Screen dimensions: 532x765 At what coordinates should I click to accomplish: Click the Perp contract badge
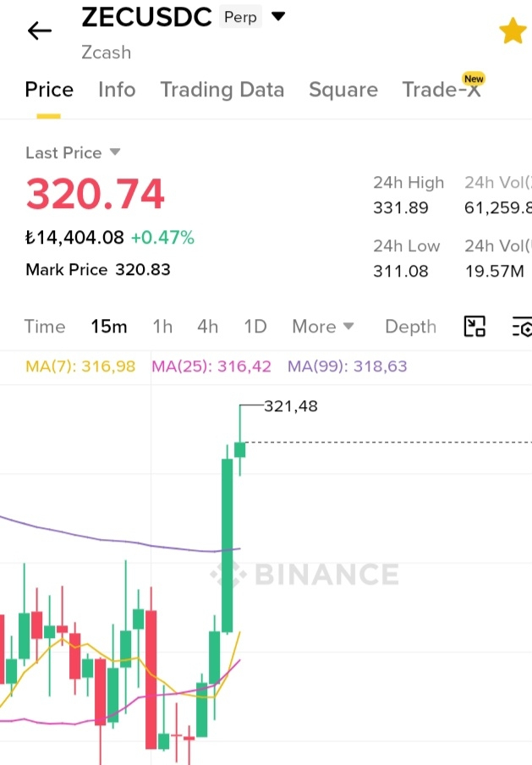240,17
